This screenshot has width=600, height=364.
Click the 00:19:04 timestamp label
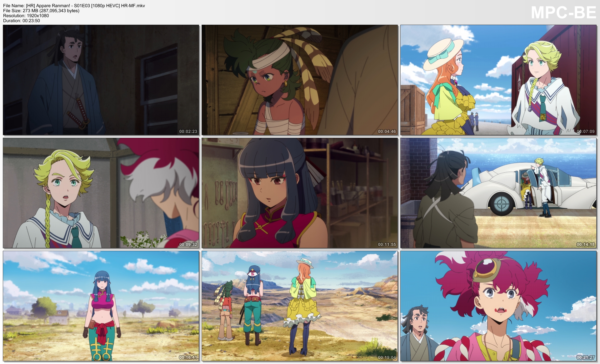(387, 357)
